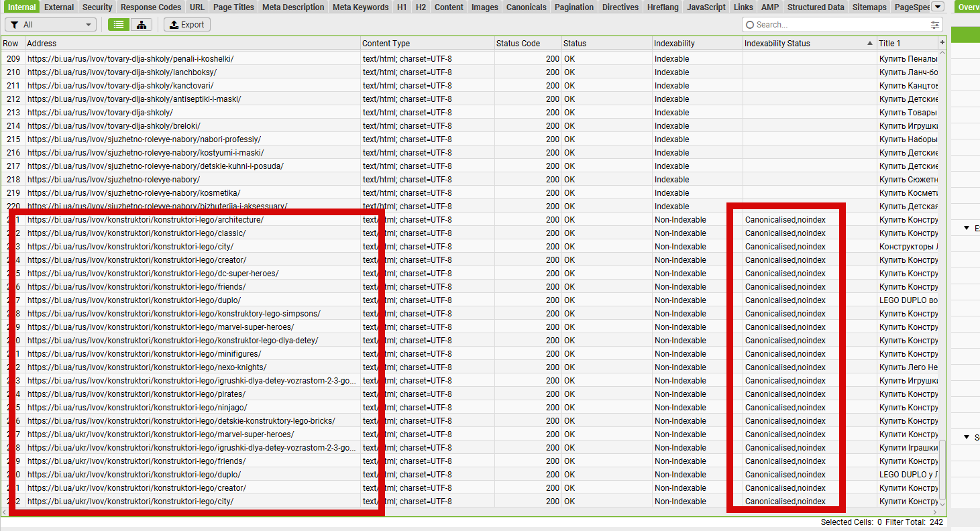
Task: Select konstruktori-lego/nexo-knights address cell
Action: (193, 367)
